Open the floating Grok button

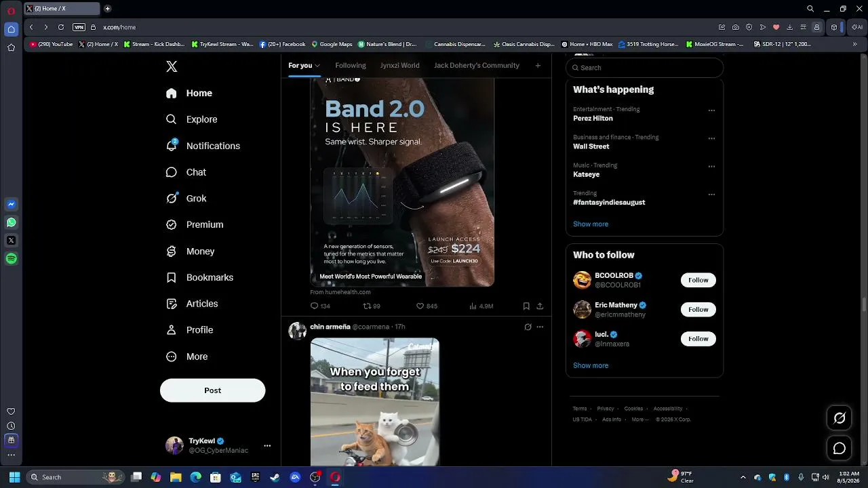click(x=840, y=418)
